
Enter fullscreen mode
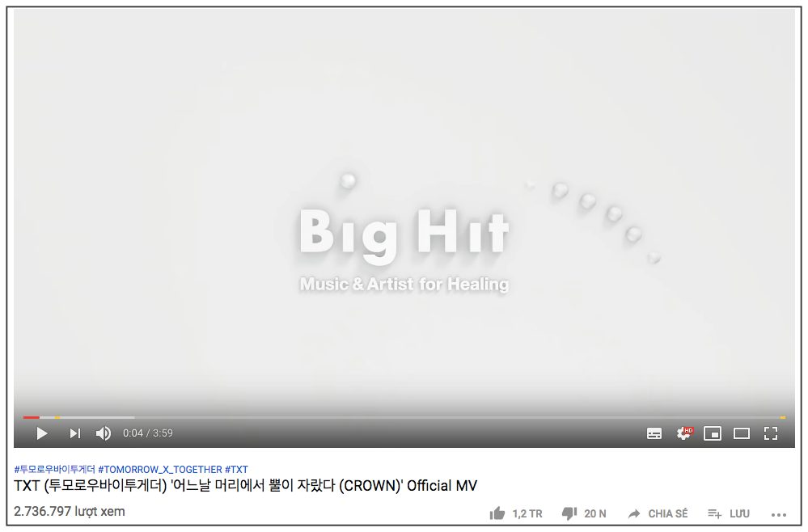click(x=770, y=433)
